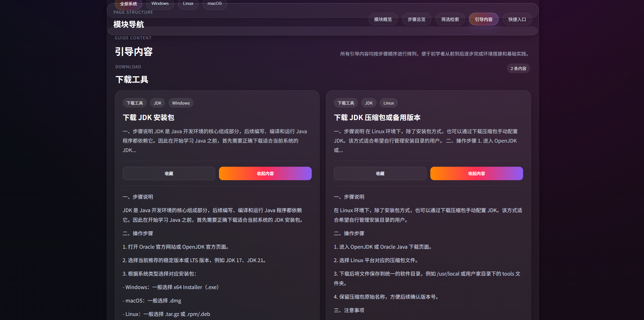
Task: Go to the 步骤总览 navigation tab
Action: click(417, 19)
